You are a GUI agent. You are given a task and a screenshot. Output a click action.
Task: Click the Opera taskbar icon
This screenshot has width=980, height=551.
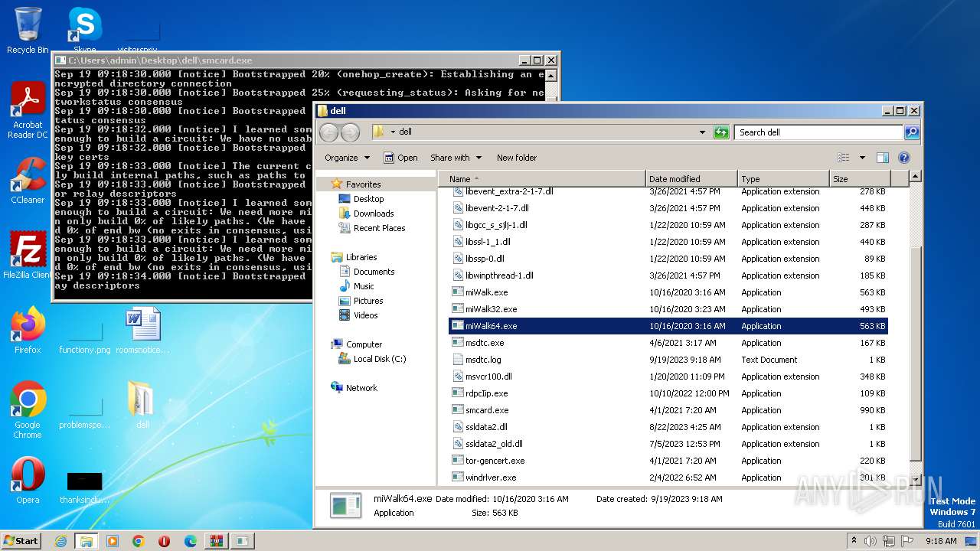pyautogui.click(x=164, y=541)
